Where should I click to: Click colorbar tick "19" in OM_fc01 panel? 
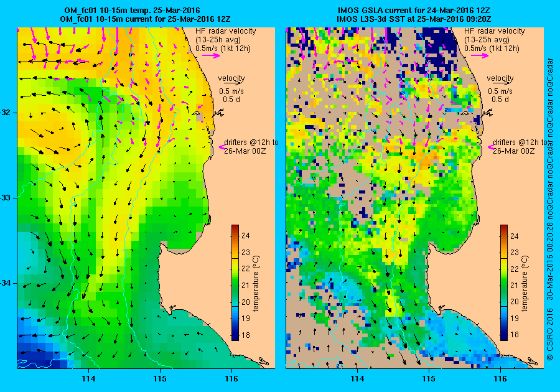(x=246, y=319)
